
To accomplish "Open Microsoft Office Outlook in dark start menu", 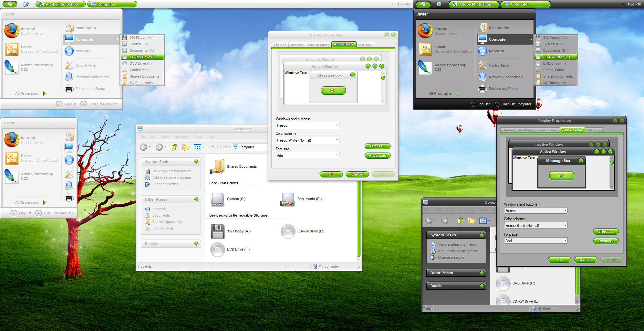I will coord(446,49).
